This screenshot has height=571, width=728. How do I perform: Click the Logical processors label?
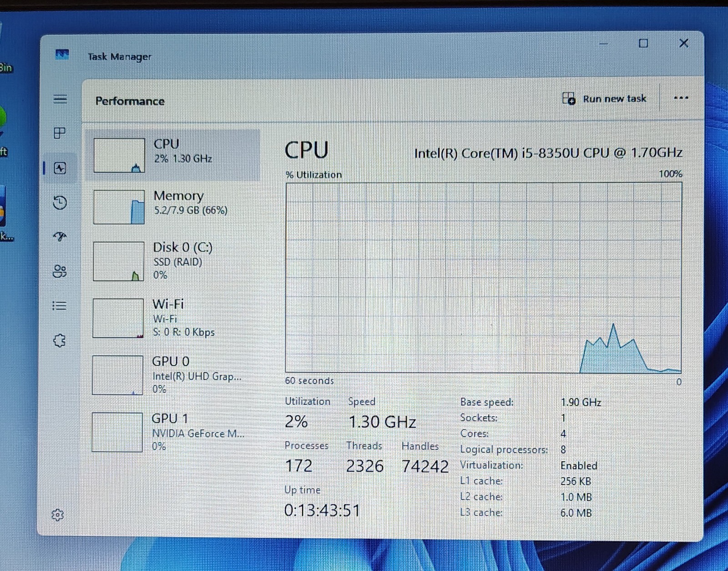click(x=504, y=449)
